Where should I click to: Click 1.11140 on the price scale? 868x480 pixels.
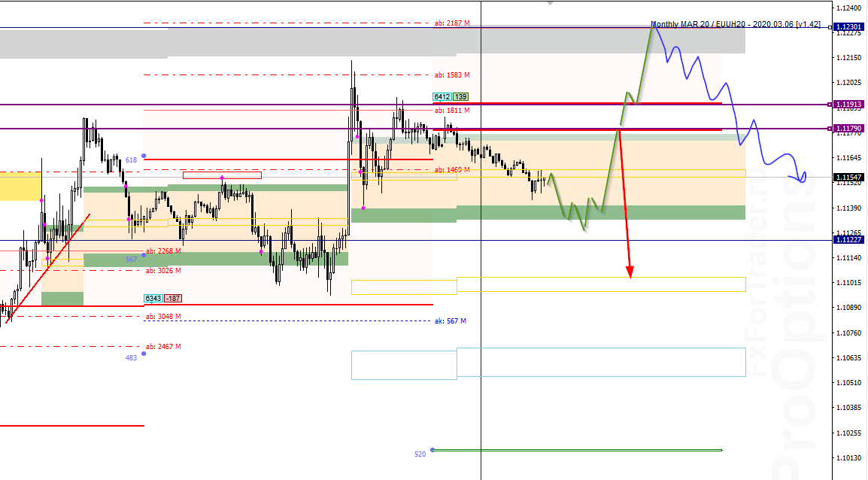tap(848, 257)
